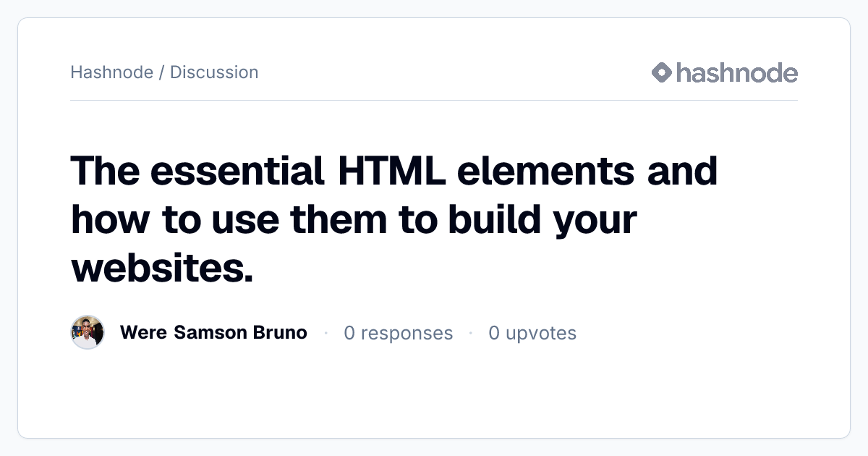Click the slash between Hashnode and Discussion
The width and height of the screenshot is (868, 456).
pos(161,72)
